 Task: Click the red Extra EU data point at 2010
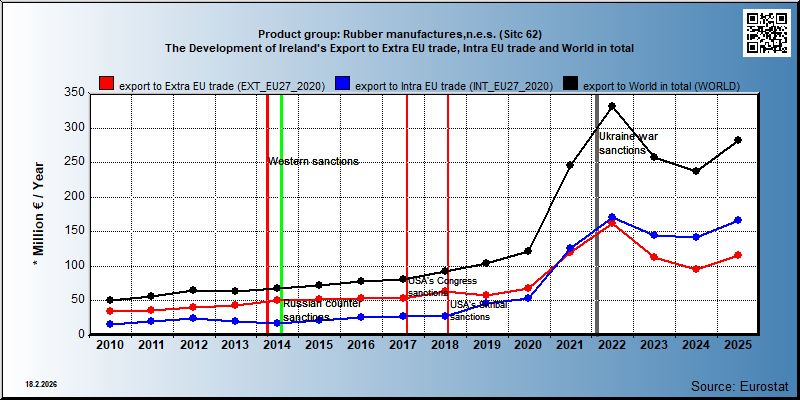coord(110,311)
